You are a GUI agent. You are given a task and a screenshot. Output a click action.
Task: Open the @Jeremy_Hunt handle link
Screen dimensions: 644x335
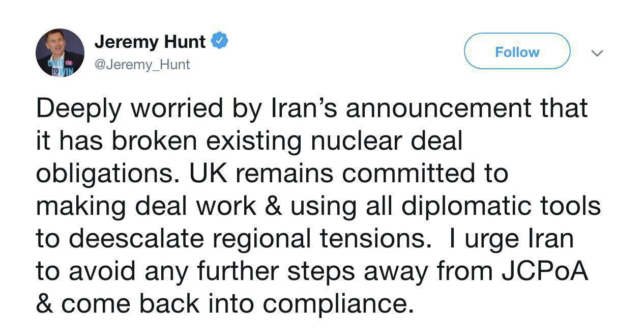[x=142, y=65]
